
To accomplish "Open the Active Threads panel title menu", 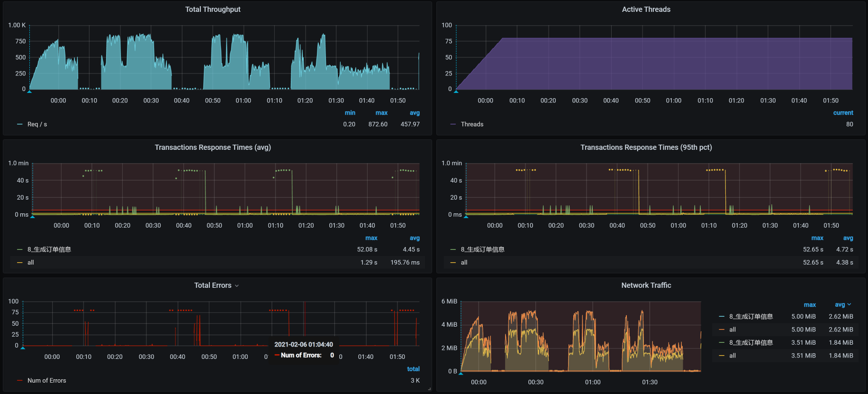I will click(646, 9).
